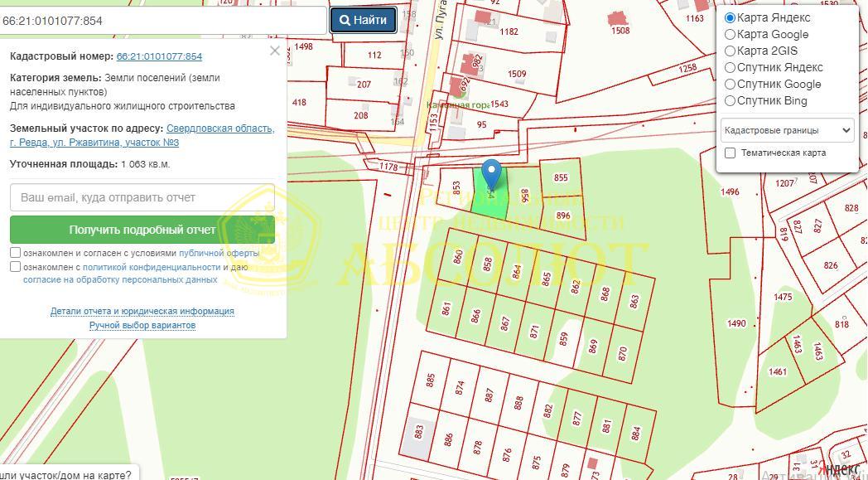The height and width of the screenshot is (480, 868).
Task: Click parcel 1178 on the map
Action: pyautogui.click(x=388, y=167)
